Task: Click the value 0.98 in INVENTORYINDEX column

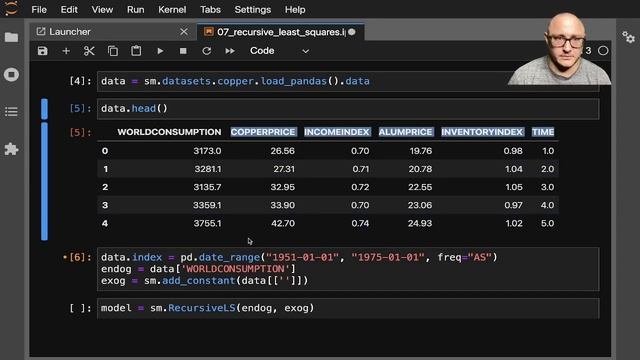Action: pos(513,151)
